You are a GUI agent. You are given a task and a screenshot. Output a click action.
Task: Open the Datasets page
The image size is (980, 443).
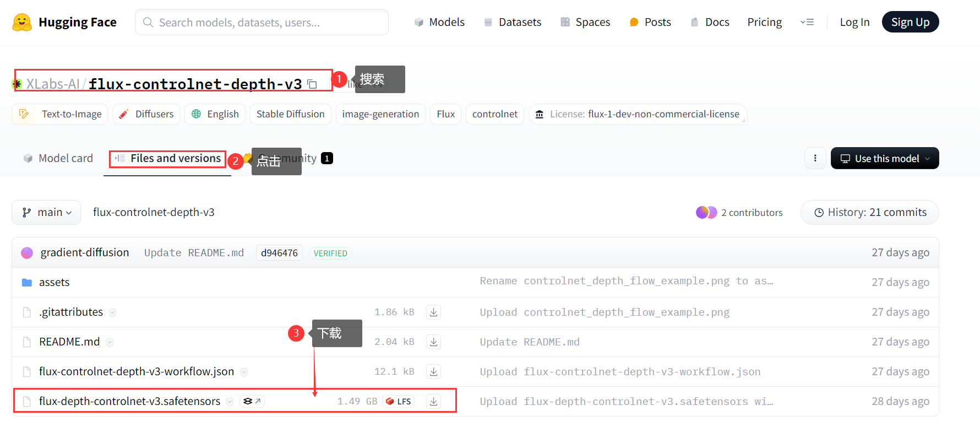point(513,22)
